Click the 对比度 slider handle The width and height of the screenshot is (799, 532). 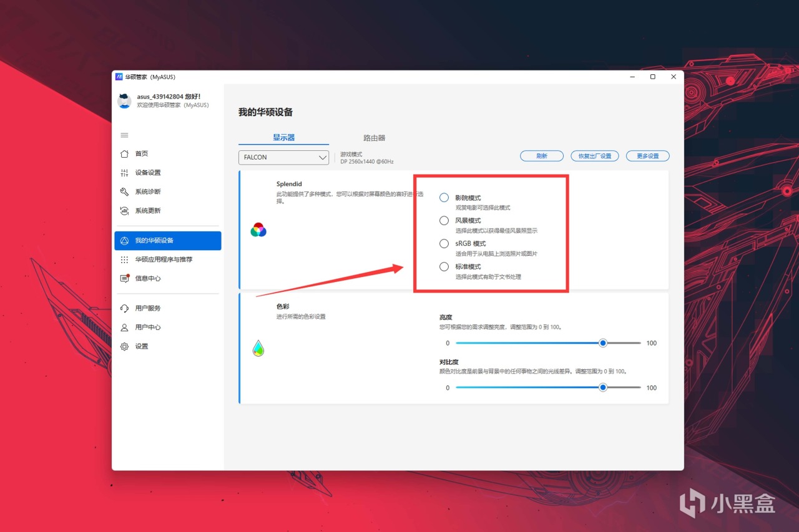point(603,387)
